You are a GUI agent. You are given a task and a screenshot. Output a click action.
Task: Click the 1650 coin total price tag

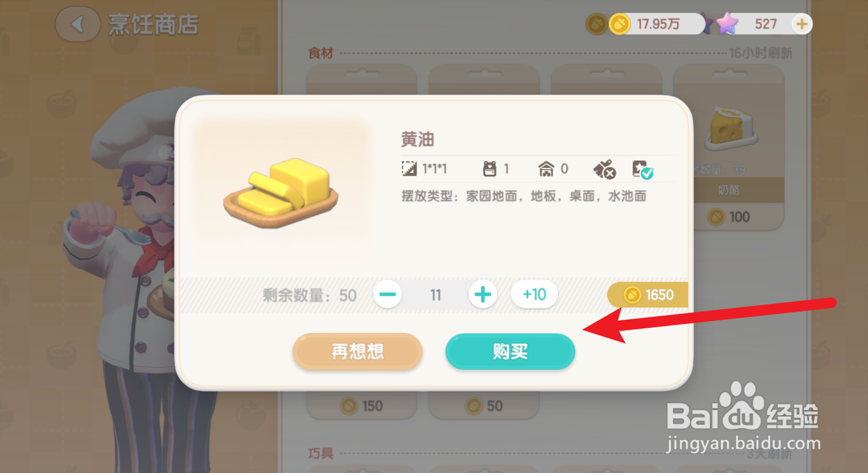(x=648, y=295)
